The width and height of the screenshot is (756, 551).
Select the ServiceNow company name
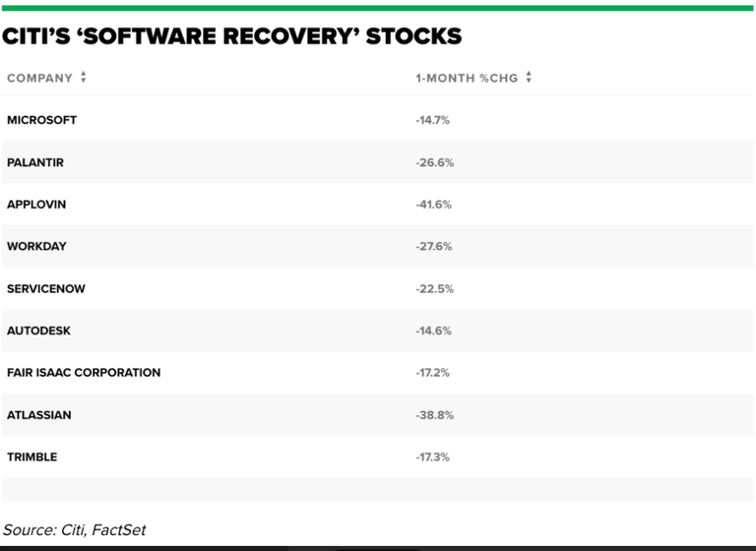43,288
